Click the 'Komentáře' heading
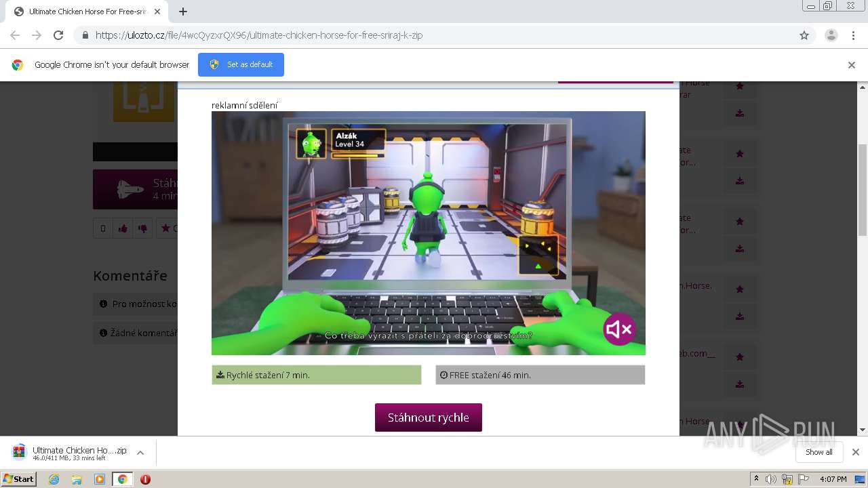Viewport: 868px width, 488px height. coord(130,276)
